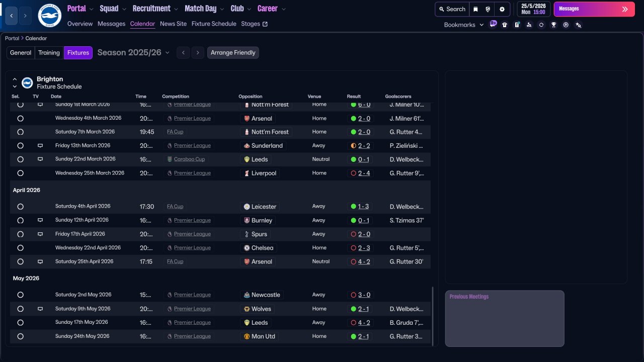This screenshot has height=362, width=644.
Task: Expand the Recruitment menu dropdown arrow
Action: tap(176, 9)
